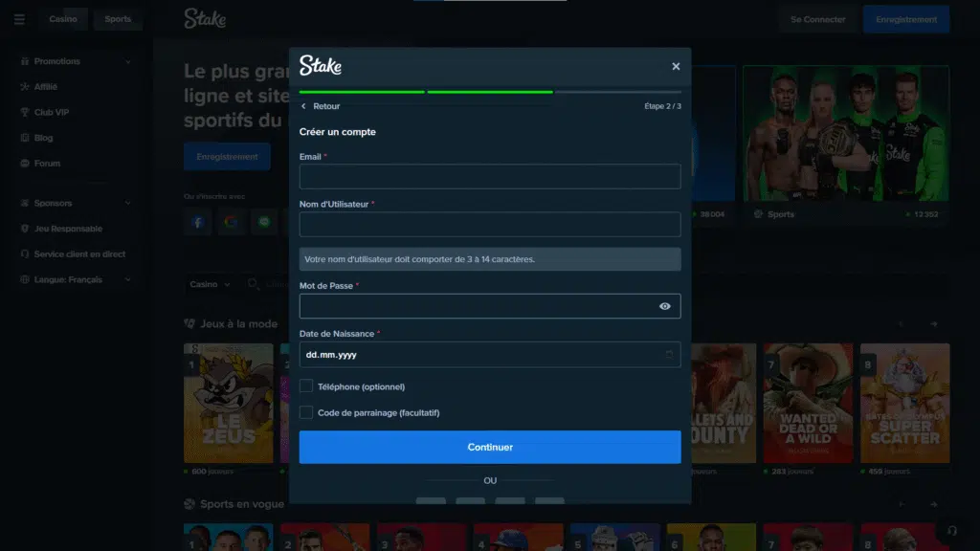Viewport: 980px width, 551px height.
Task: Click the search magnifier icon
Action: point(254,284)
